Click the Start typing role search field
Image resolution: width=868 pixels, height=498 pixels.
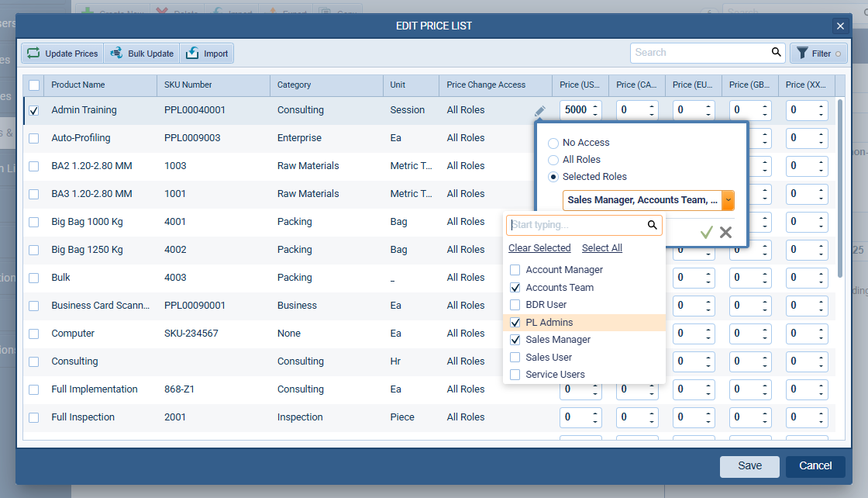(577, 226)
